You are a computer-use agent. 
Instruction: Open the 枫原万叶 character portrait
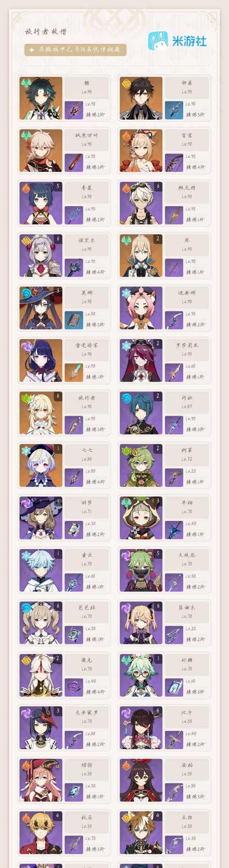[41, 150]
